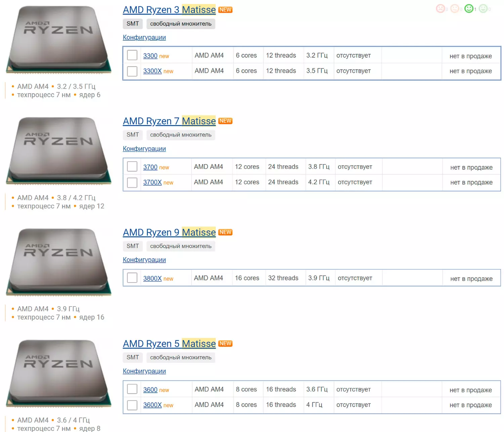Select the 3800X comparison checkbox

132,278
